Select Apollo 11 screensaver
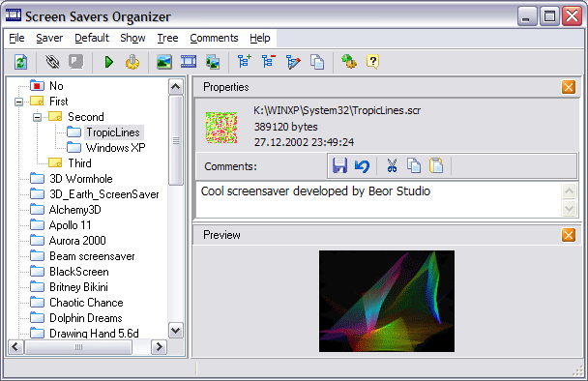Image resolution: width=588 pixels, height=381 pixels. point(71,225)
